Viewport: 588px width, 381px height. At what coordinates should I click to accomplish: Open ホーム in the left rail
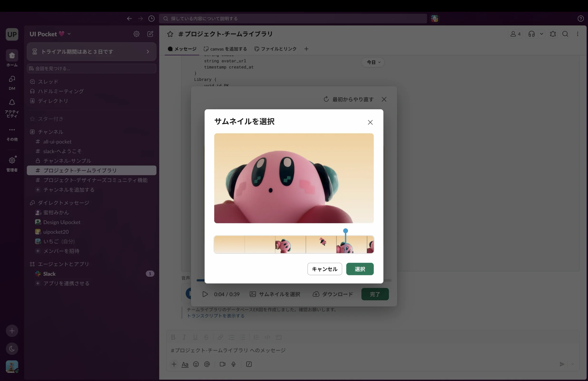12,58
